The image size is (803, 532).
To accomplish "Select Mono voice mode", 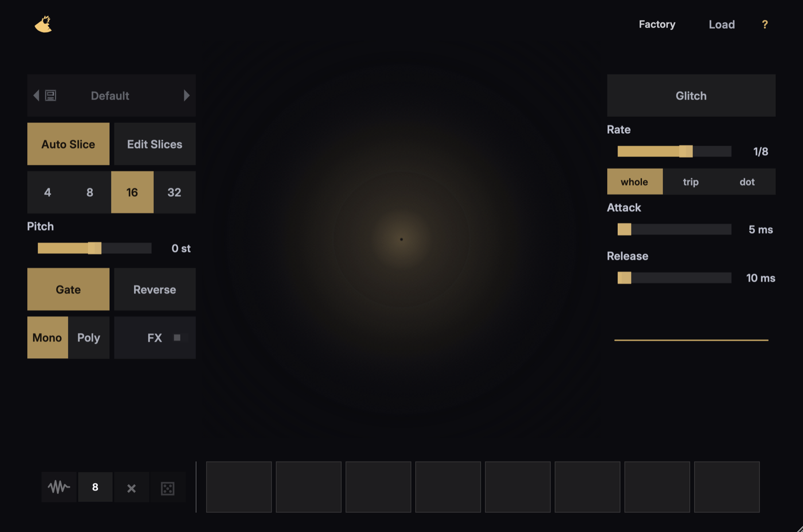I will click(x=48, y=337).
